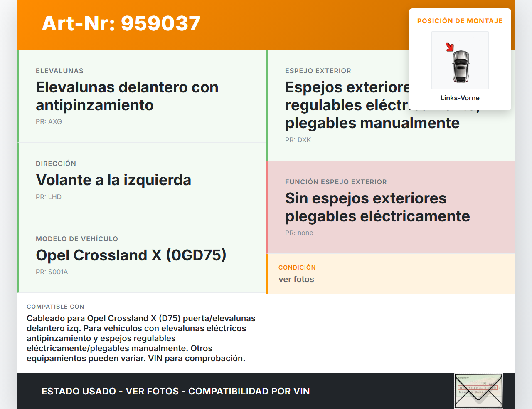The height and width of the screenshot is (409, 532).
Task: Click the 'PR: AXG' code
Action: coord(49,122)
